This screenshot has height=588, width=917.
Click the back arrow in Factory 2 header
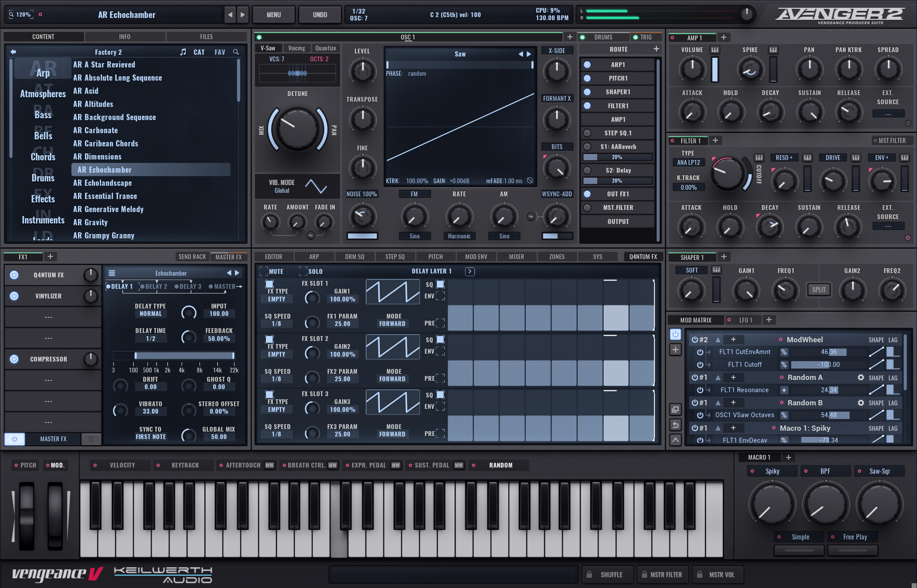13,52
